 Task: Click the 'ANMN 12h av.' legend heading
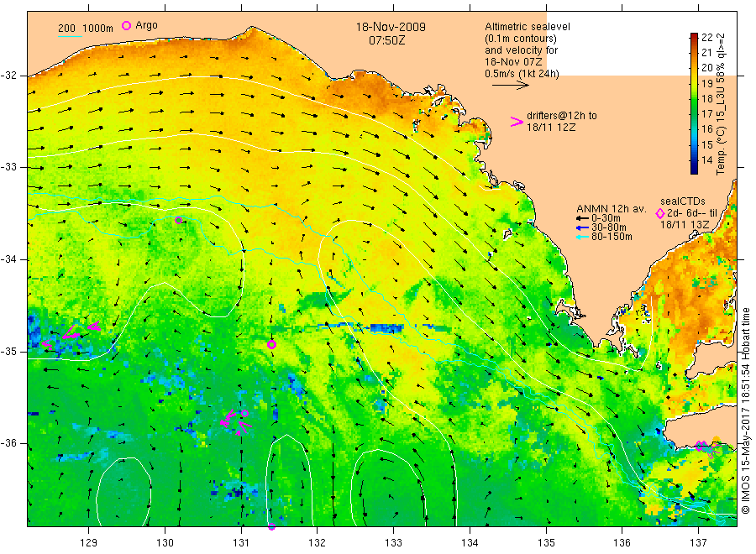(x=611, y=209)
